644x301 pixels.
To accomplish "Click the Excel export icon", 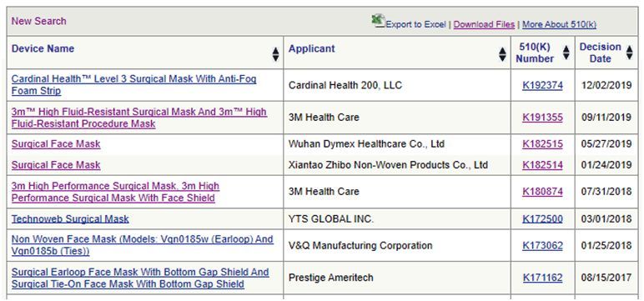I will (378, 22).
